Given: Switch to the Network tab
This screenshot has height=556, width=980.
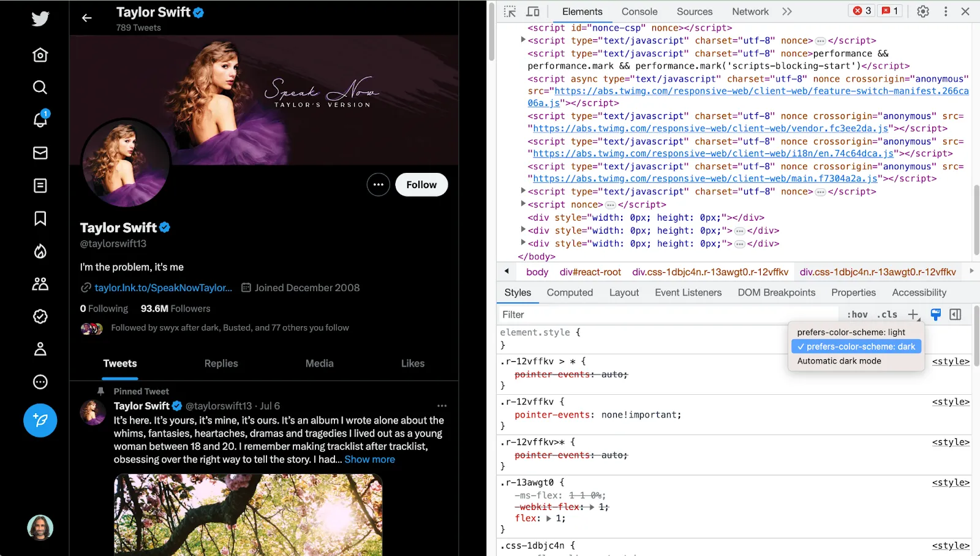Looking at the screenshot, I should [x=750, y=12].
